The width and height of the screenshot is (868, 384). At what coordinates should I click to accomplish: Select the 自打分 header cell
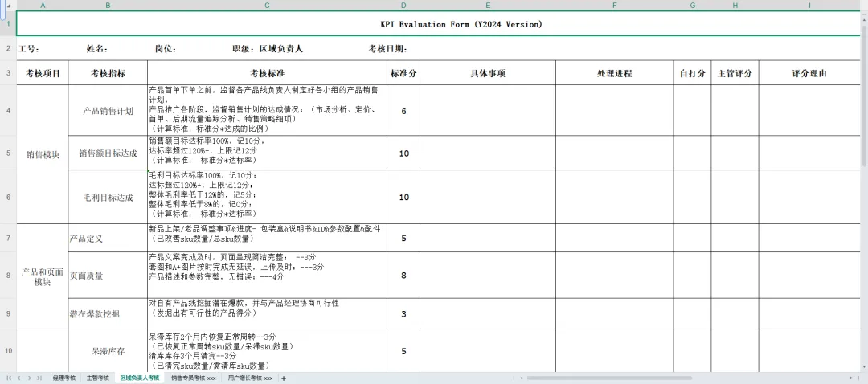(x=693, y=73)
